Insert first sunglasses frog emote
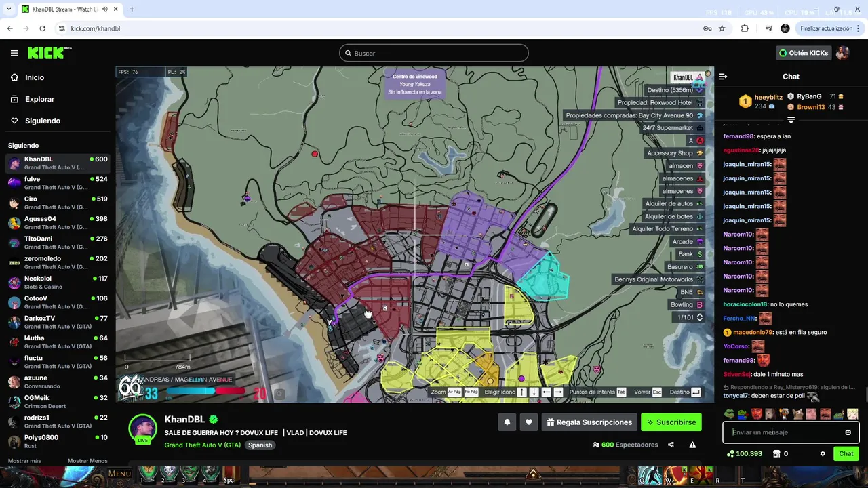The height and width of the screenshot is (488, 868). (729, 413)
